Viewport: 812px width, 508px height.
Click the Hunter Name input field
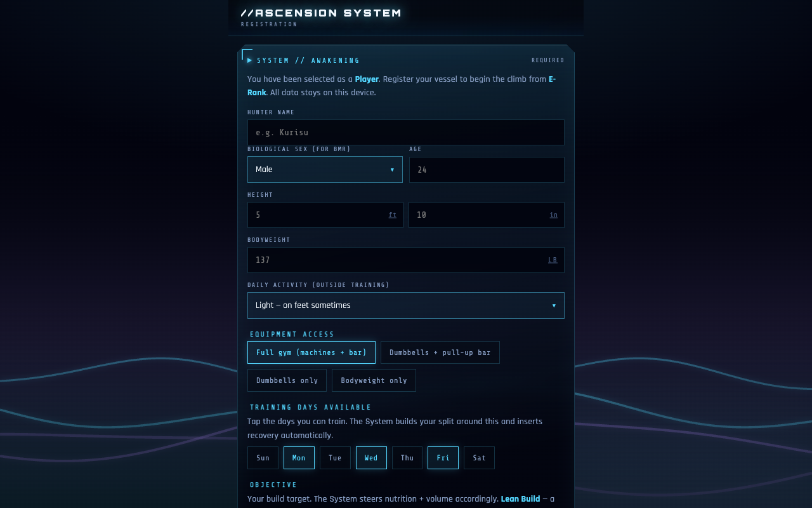(x=405, y=132)
